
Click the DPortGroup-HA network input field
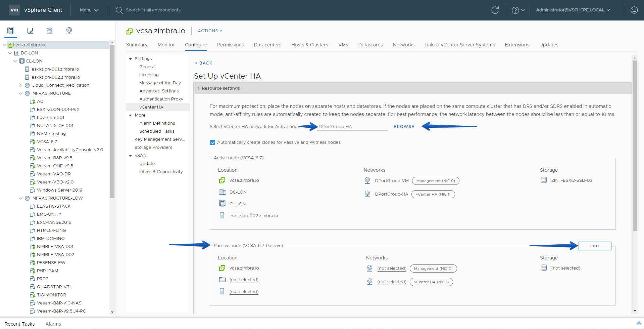point(352,127)
